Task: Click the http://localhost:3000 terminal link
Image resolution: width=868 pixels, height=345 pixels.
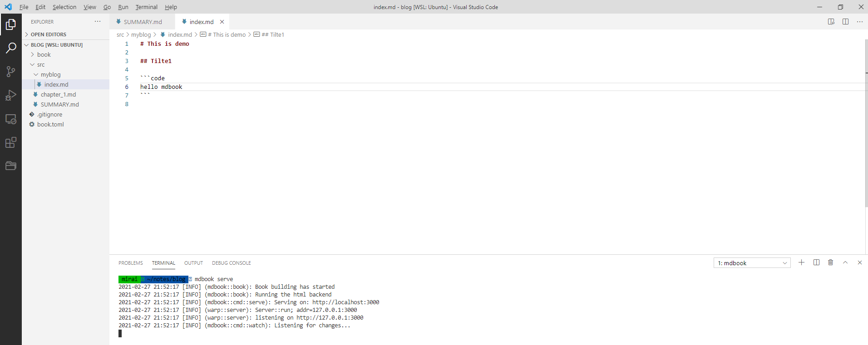Action: (x=345, y=302)
